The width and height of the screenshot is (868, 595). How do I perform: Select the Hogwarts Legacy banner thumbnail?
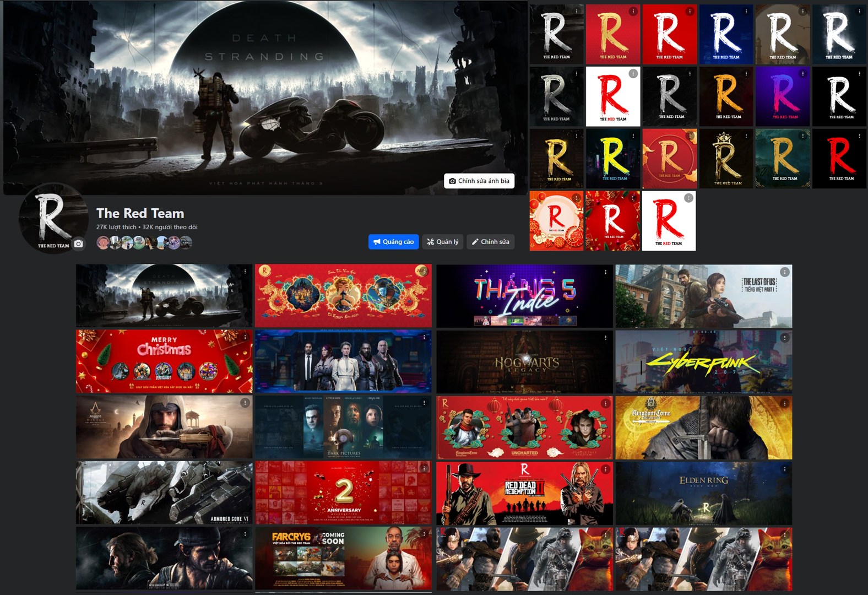point(524,362)
